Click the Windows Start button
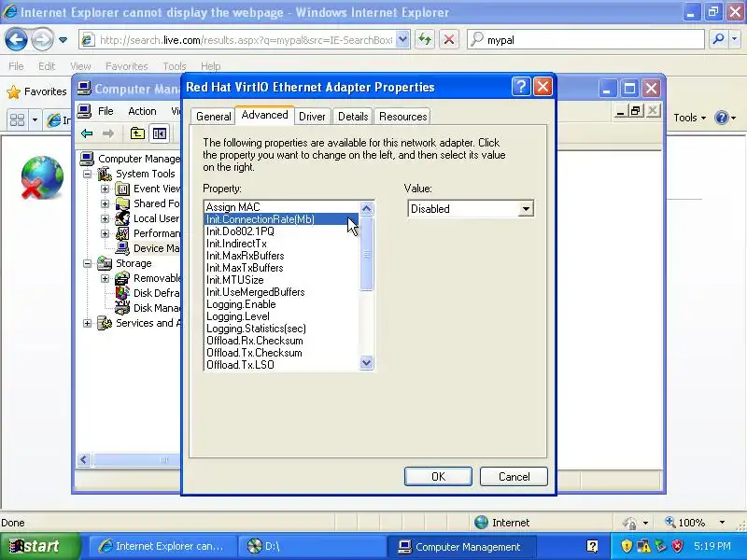747x560 pixels. pos(40,546)
